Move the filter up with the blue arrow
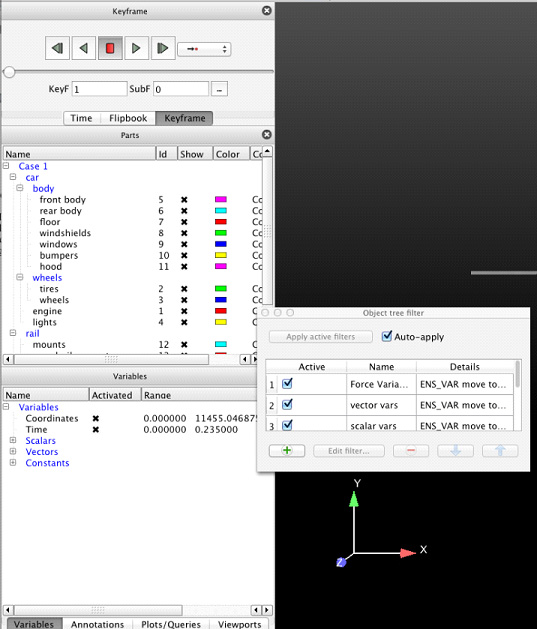 point(500,450)
